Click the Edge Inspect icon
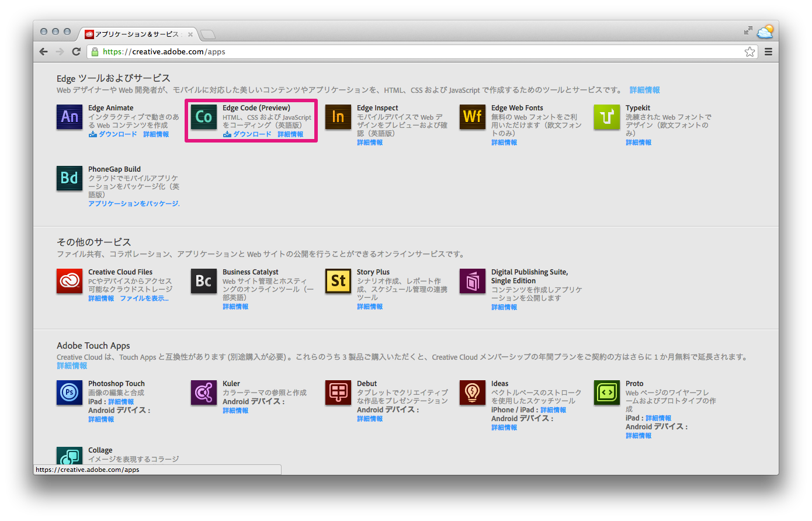 338,117
